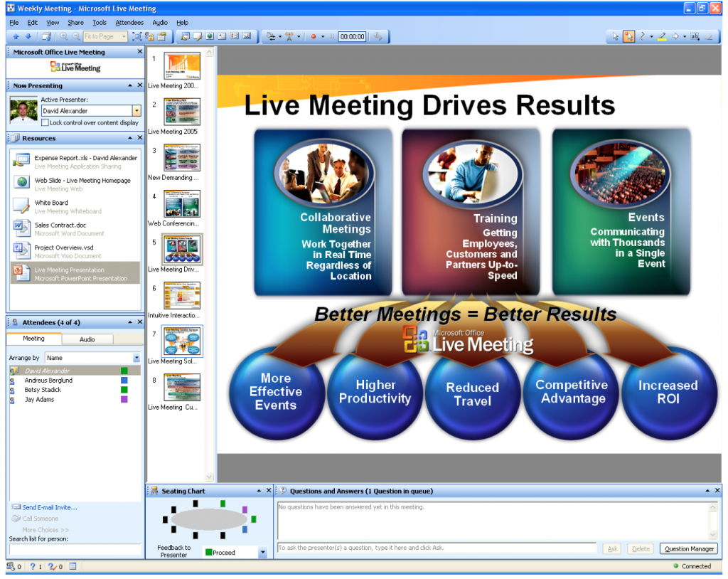Insert a snapshot slide from toolbar
This screenshot has width=728, height=579.
click(247, 36)
